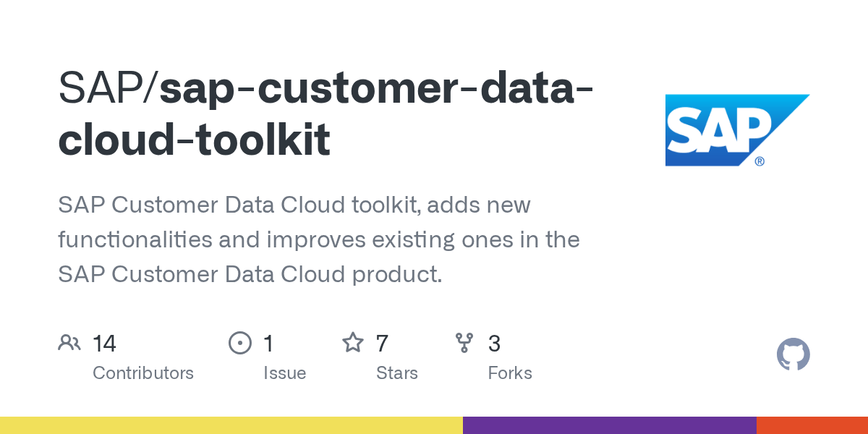This screenshot has height=434, width=868.
Task: Click the repository description paragraph
Action: [x=318, y=239]
